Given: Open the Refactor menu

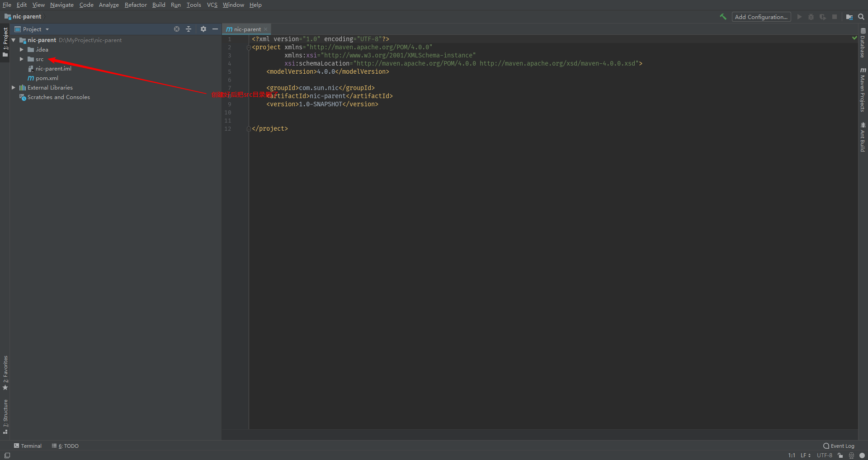Looking at the screenshot, I should tap(136, 5).
